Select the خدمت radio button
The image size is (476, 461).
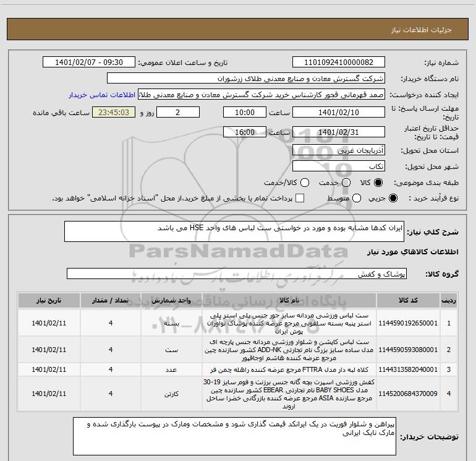[346, 183]
